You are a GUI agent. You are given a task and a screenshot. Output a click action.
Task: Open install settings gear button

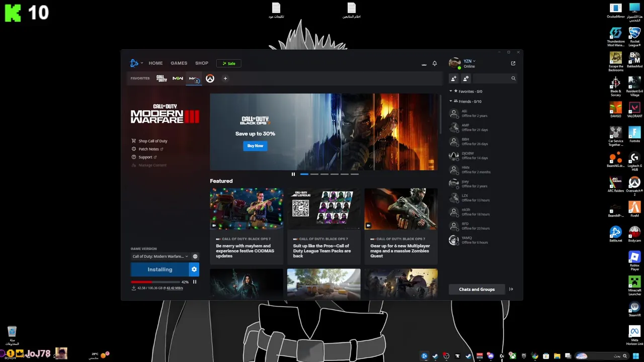pyautogui.click(x=194, y=269)
